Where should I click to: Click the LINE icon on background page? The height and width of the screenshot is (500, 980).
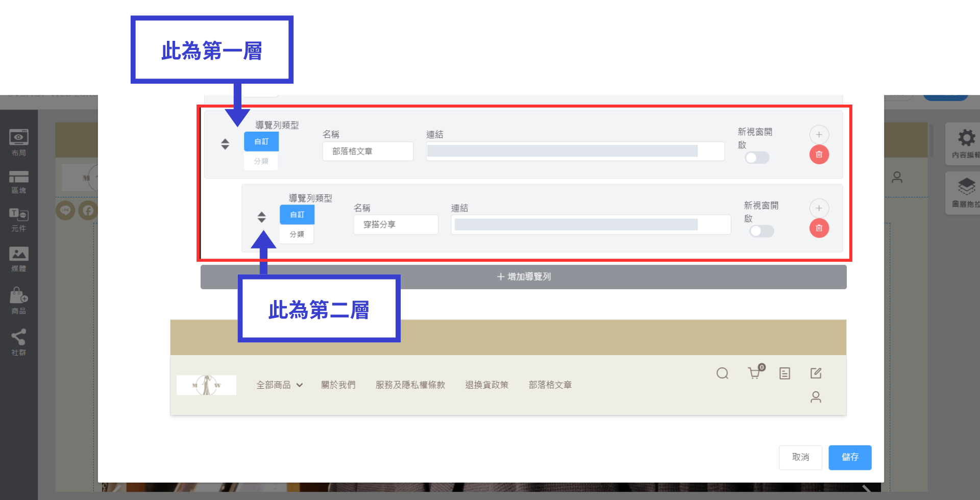(65, 210)
